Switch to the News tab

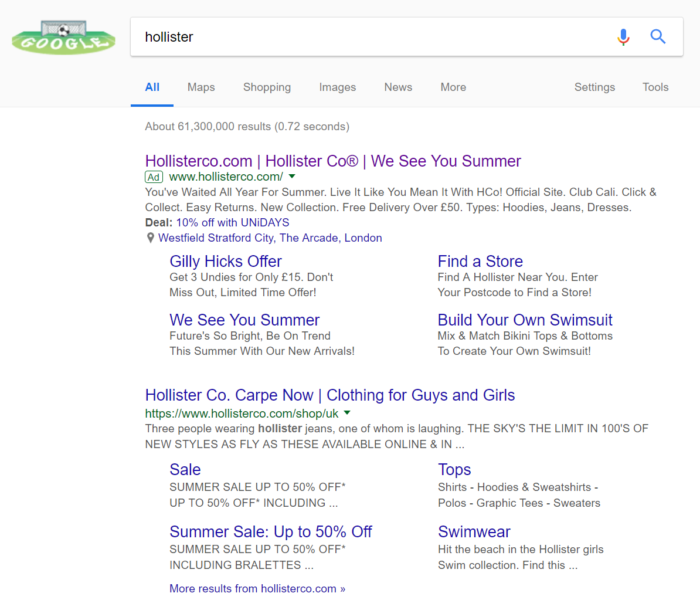tap(398, 87)
